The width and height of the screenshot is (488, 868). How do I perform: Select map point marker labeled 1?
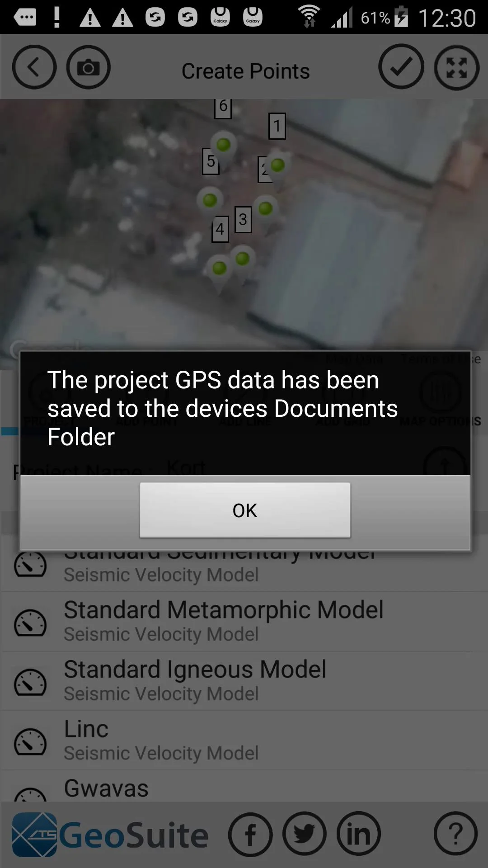[277, 126]
